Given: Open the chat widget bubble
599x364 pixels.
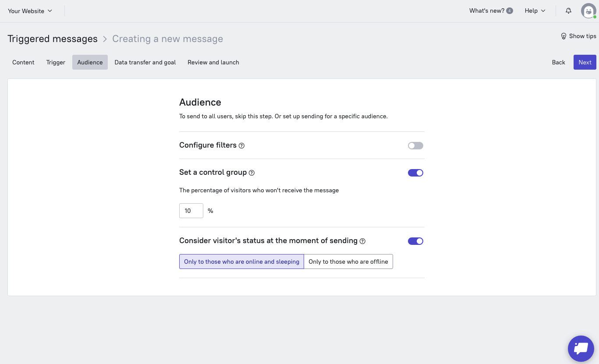Looking at the screenshot, I should click(x=581, y=349).
